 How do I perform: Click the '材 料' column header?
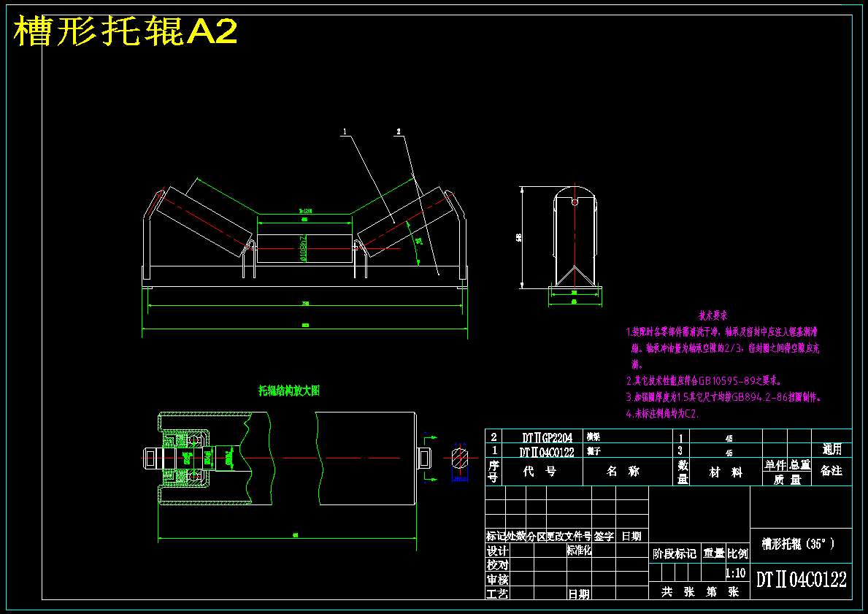(726, 472)
